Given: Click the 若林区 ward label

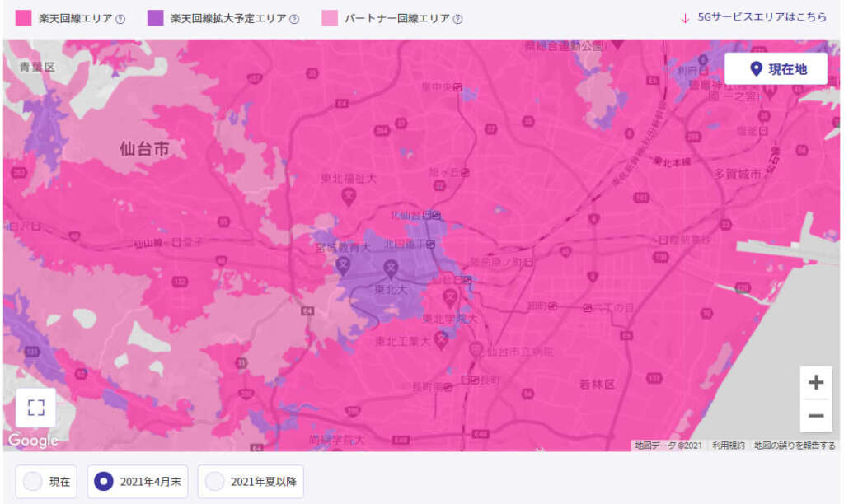Looking at the screenshot, I should [x=597, y=384].
